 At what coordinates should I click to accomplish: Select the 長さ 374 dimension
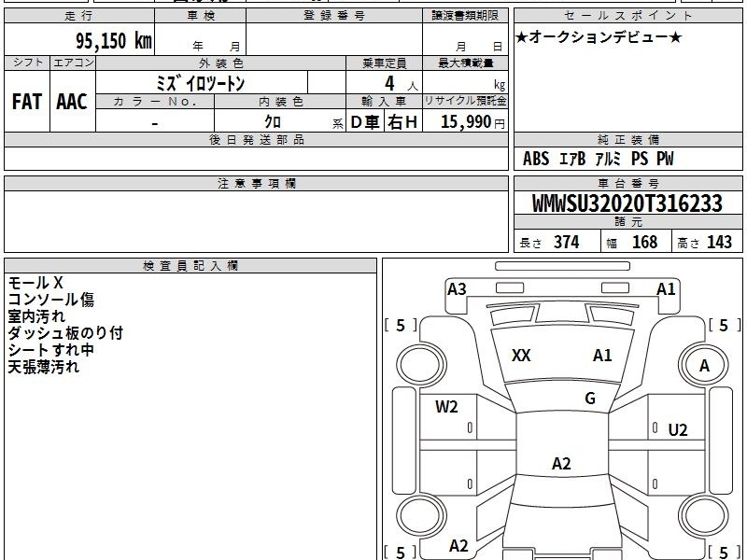pyautogui.click(x=549, y=243)
